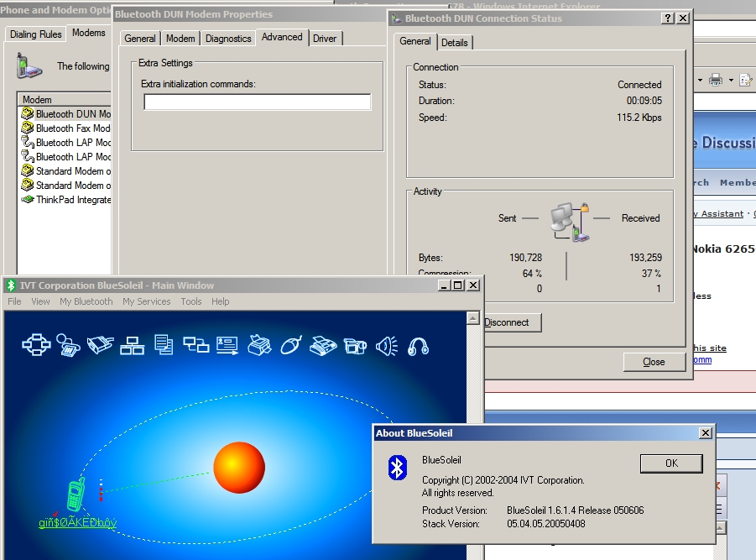
Task: Switch to the Modem tab
Action: [x=180, y=39]
